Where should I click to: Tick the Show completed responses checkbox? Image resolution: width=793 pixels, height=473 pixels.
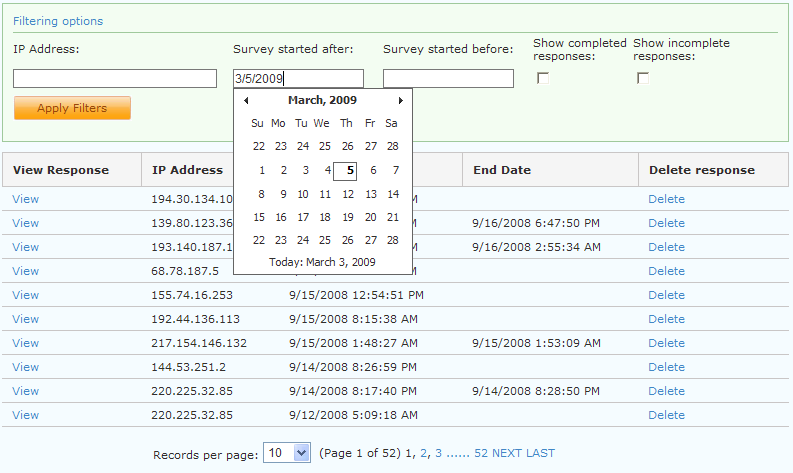(543, 79)
